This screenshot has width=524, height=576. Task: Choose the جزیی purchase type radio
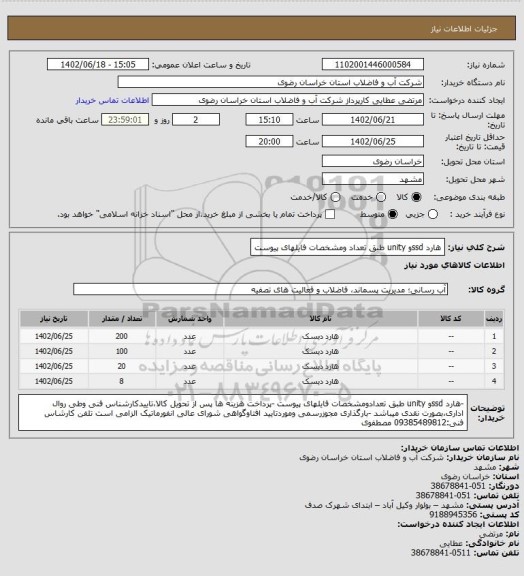[x=433, y=214]
